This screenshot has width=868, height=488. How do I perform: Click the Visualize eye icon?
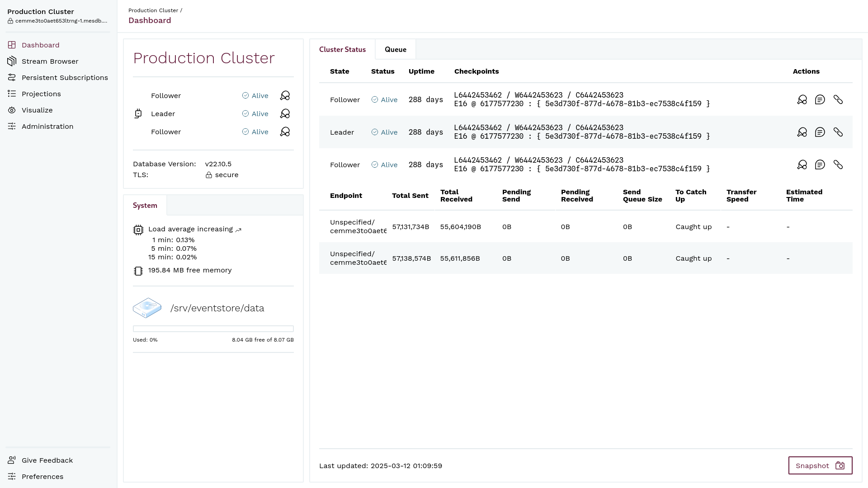coord(12,110)
